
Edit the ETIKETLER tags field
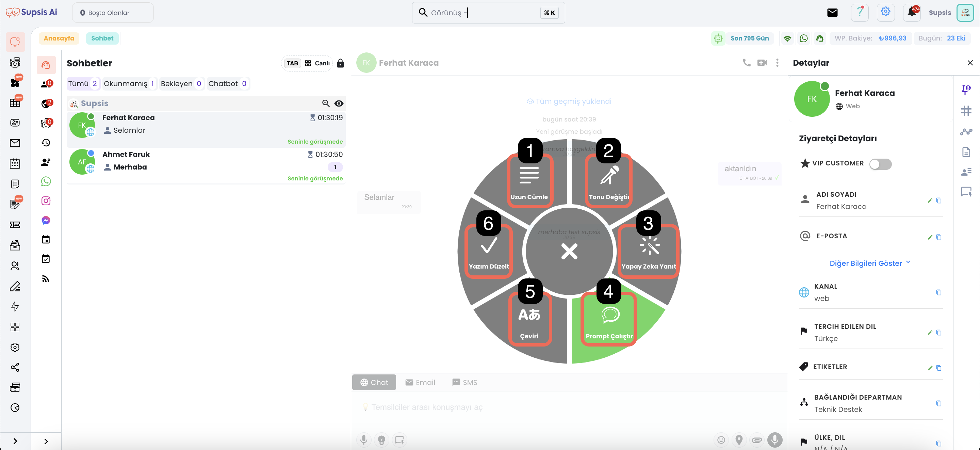(930, 368)
